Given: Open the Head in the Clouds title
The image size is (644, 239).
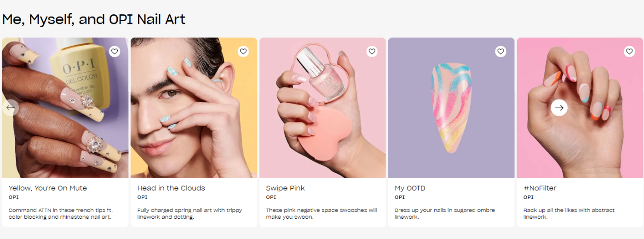Looking at the screenshot, I should (171, 188).
